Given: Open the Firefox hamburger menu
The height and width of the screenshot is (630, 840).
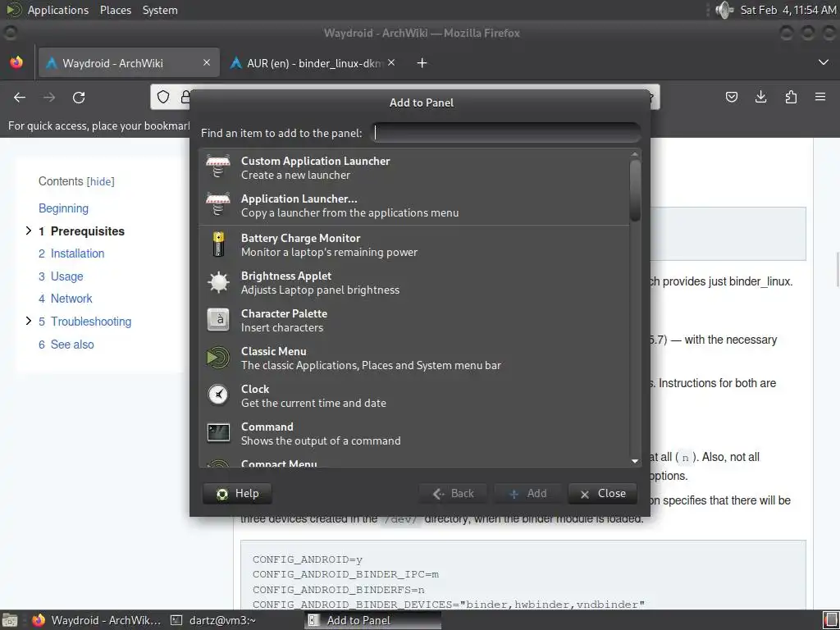Looking at the screenshot, I should point(820,97).
